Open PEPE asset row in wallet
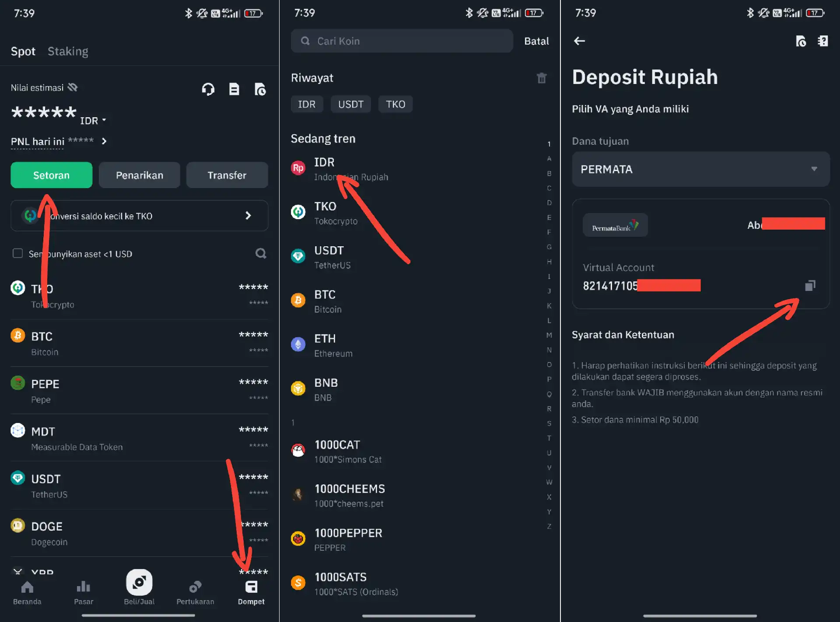 [140, 391]
